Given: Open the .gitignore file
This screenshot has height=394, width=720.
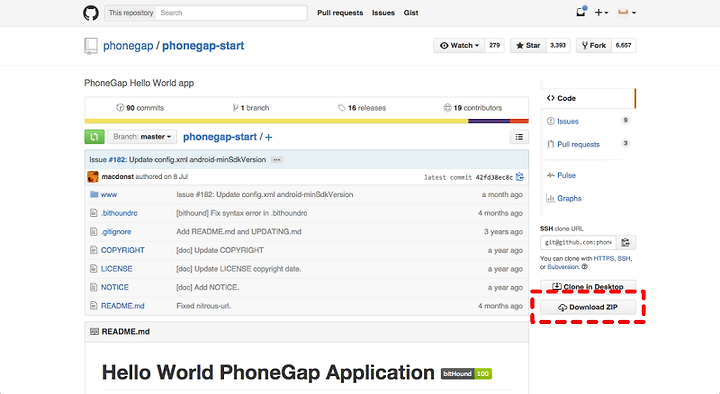Looking at the screenshot, I should 116,232.
